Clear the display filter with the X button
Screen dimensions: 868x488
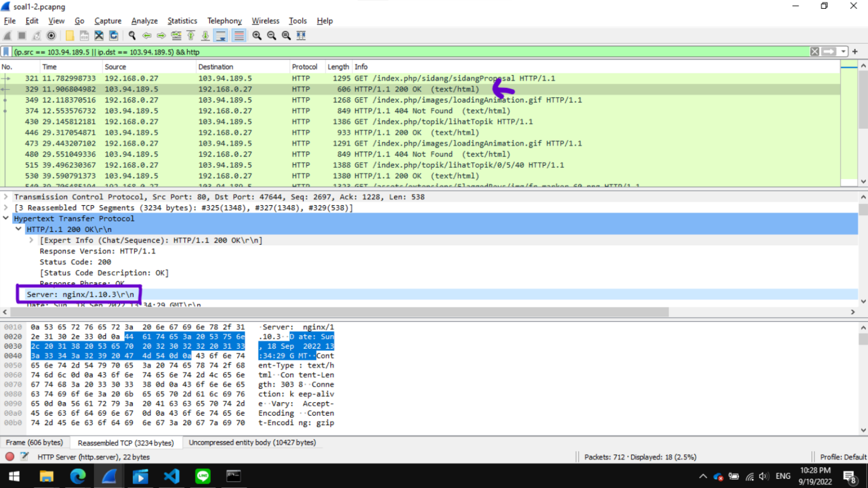click(814, 51)
